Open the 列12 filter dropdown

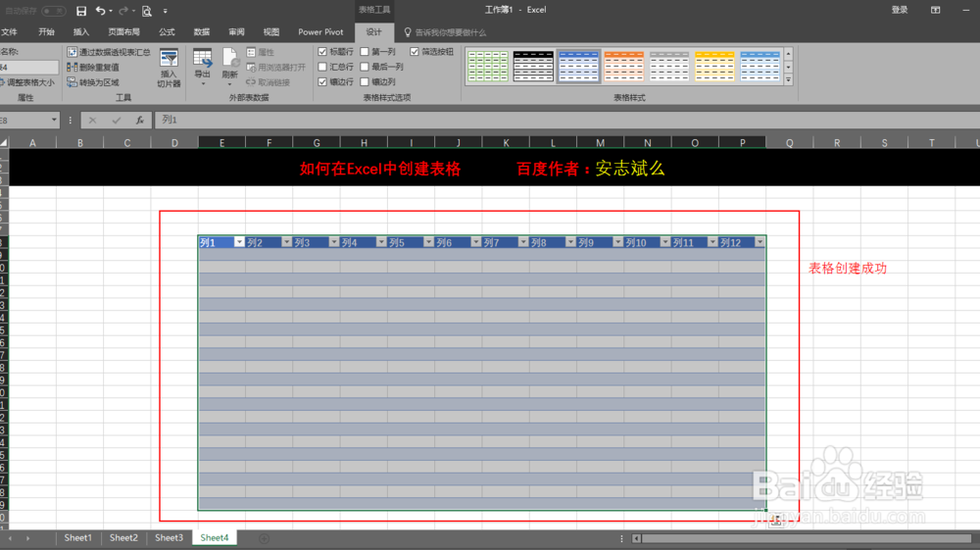(759, 242)
